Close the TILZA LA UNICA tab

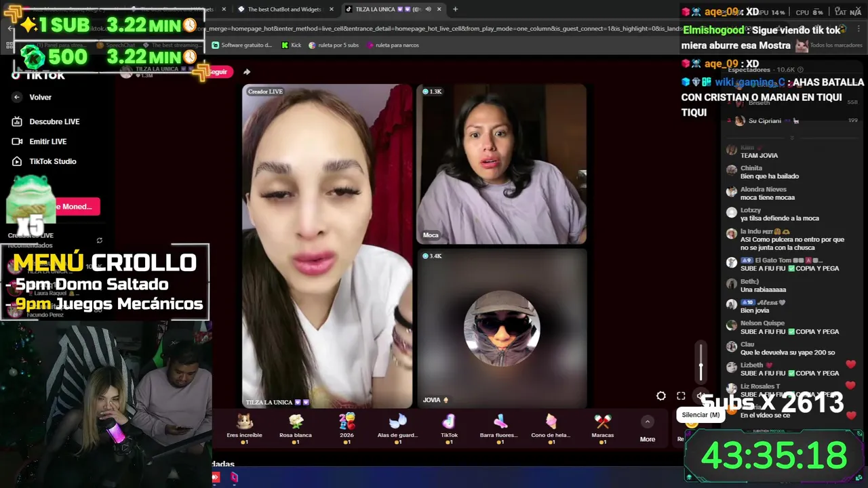tap(439, 9)
